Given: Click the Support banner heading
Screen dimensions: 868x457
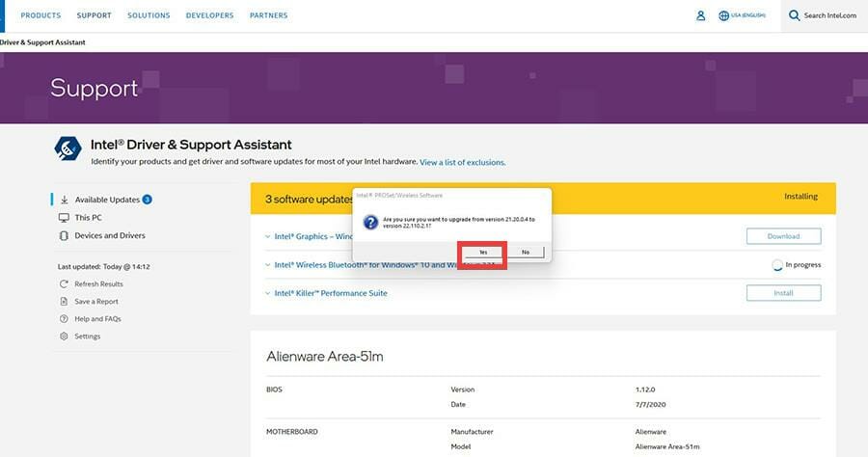Looking at the screenshot, I should point(95,89).
